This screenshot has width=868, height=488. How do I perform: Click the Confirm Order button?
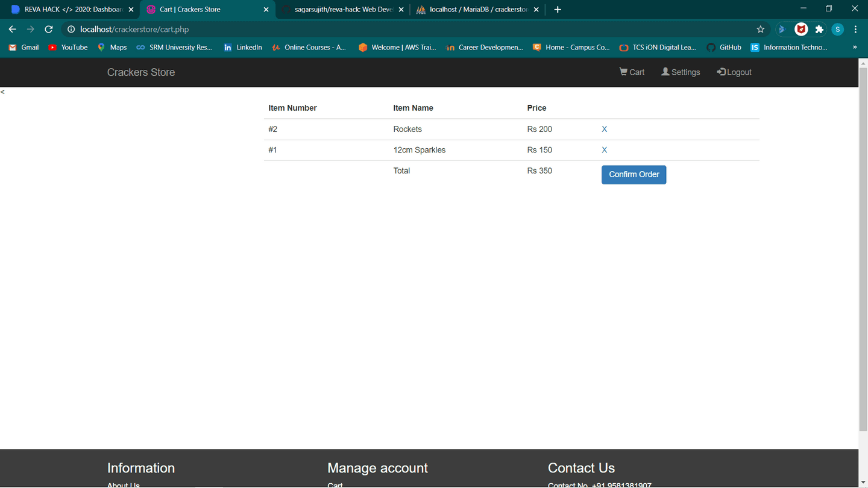click(634, 175)
